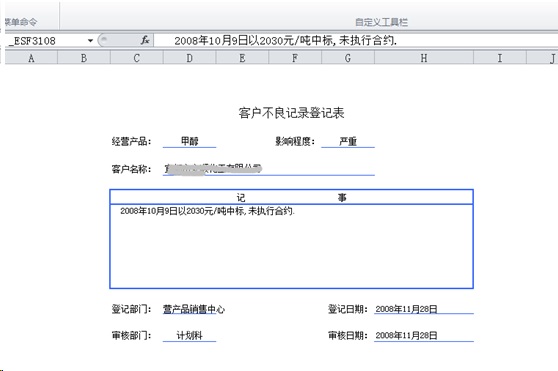Click the fx Insert Function icon

[145, 40]
